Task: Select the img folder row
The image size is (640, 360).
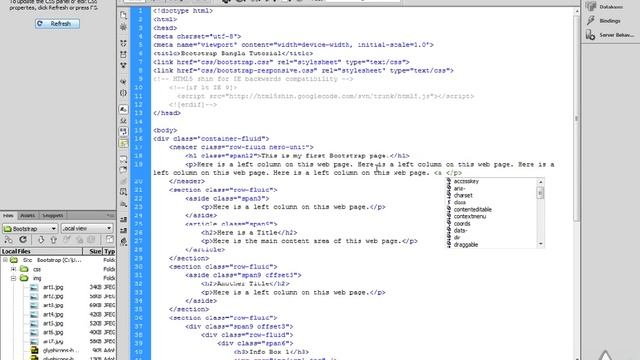Action: click(58, 278)
